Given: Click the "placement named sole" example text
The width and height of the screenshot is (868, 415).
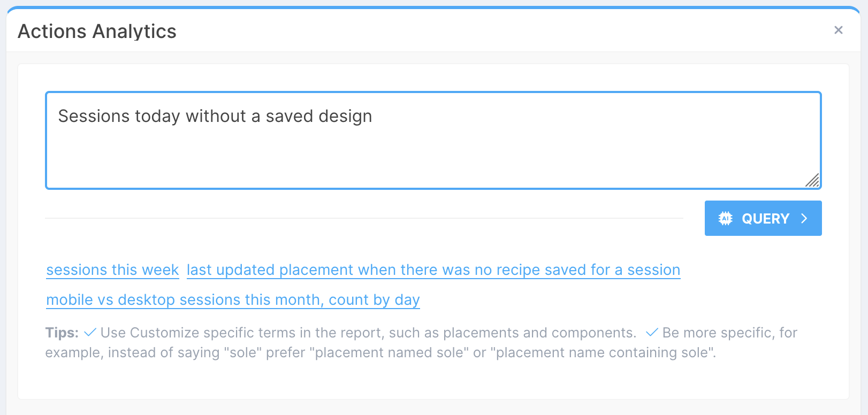Looking at the screenshot, I should [389, 353].
